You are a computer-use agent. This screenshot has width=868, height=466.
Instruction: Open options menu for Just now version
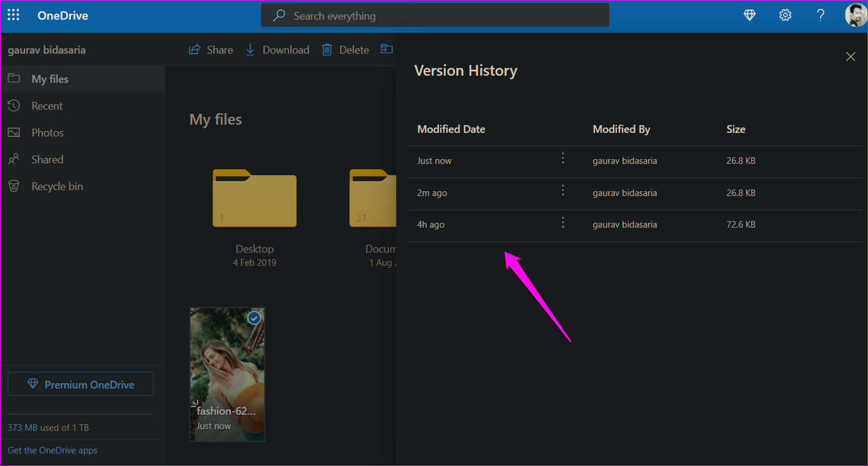[563, 159]
